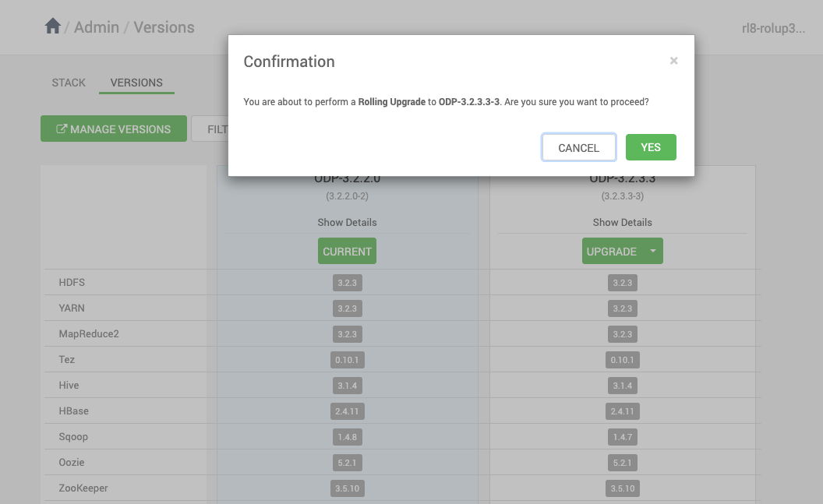Click the Current button under ODP-3.2.2.0
Viewport: 823px width, 504px height.
(347, 252)
